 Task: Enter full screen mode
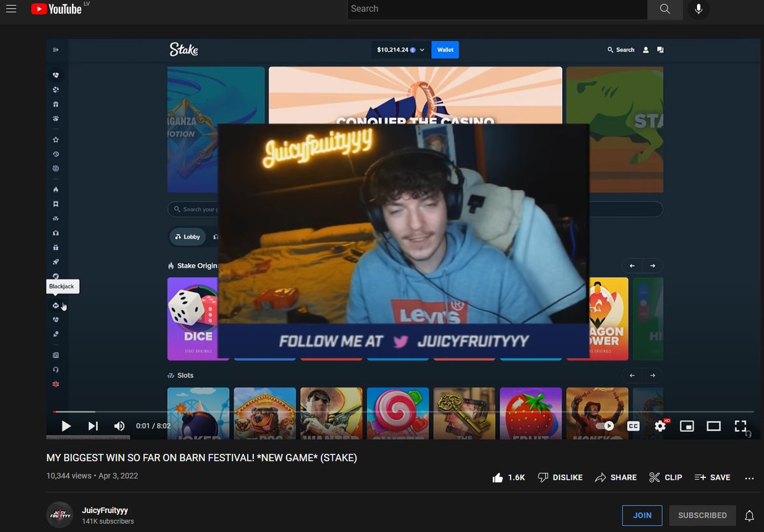tap(740, 426)
